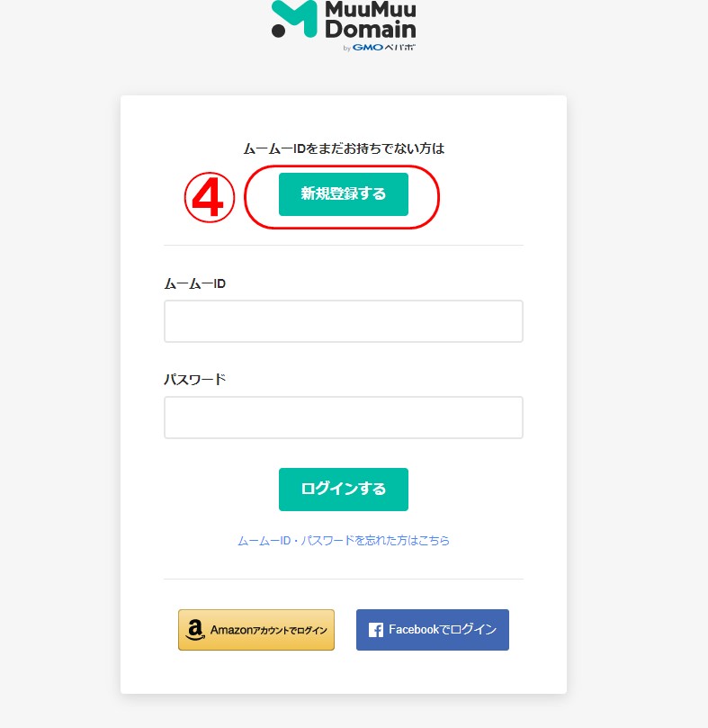Click the Facebook 'f' icon
This screenshot has height=728, width=708.
375,630
